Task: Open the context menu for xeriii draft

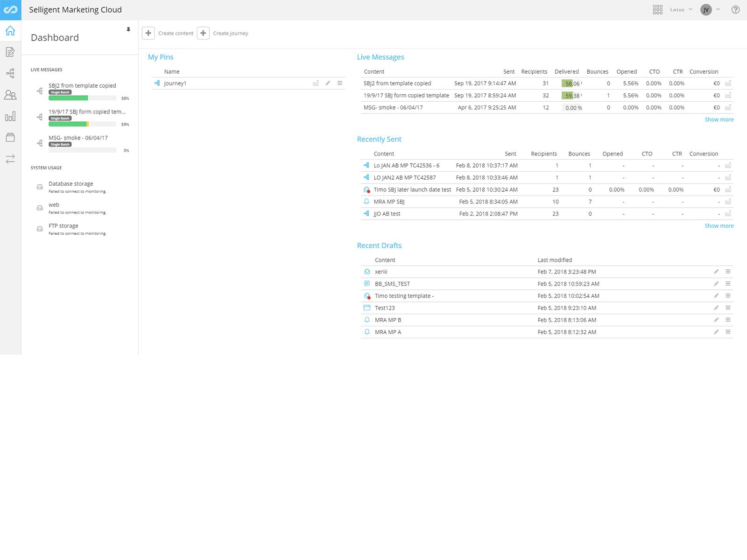Action: tap(728, 271)
